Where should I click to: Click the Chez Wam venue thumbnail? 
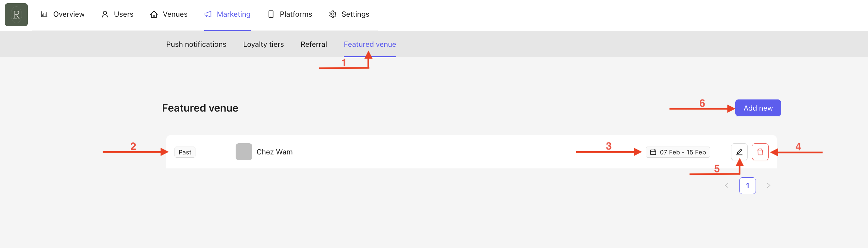point(243,152)
